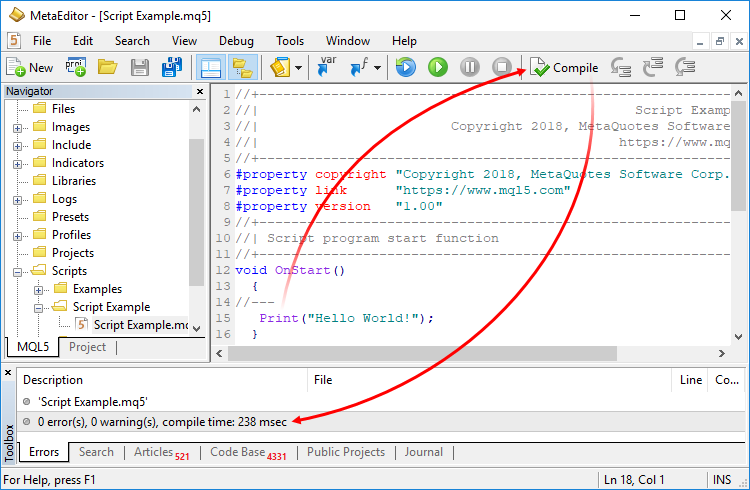
Task: Open the Journal tab
Action: coord(423,452)
